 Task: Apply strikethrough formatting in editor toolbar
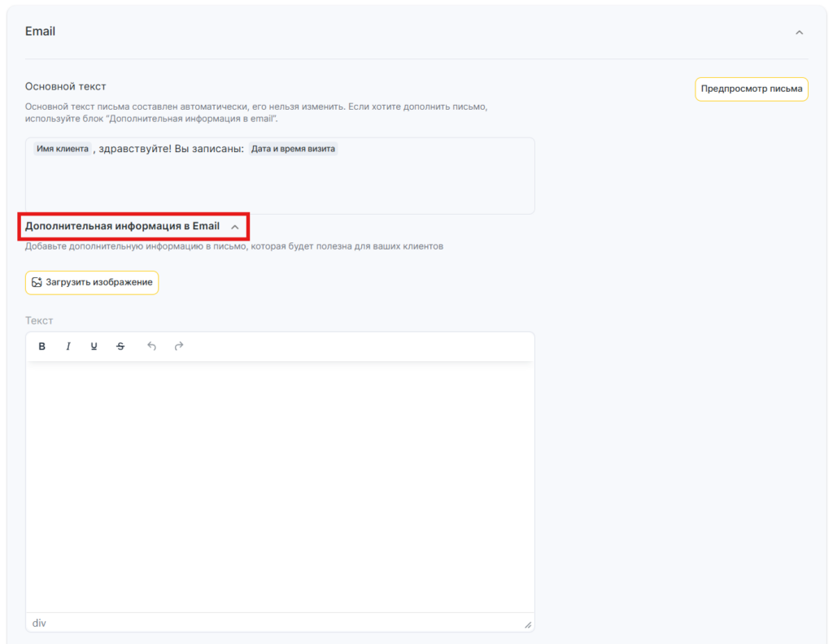[120, 346]
